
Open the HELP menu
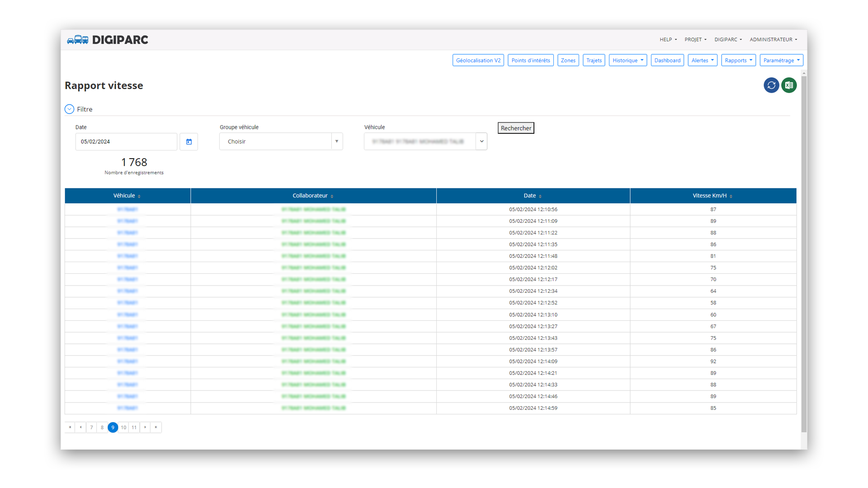click(x=668, y=40)
